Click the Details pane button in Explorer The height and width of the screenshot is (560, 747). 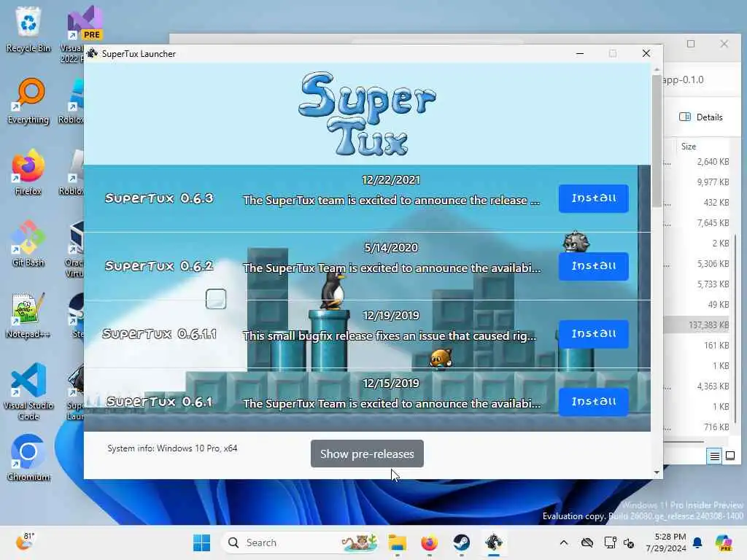(701, 117)
